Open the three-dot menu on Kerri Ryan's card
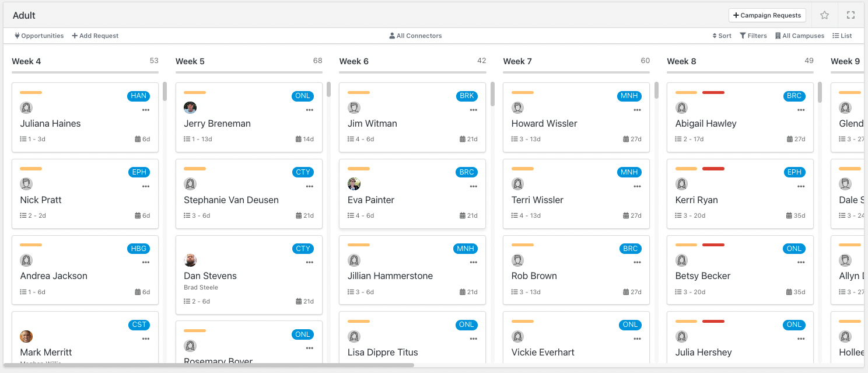This screenshot has width=868, height=373. 801,186
